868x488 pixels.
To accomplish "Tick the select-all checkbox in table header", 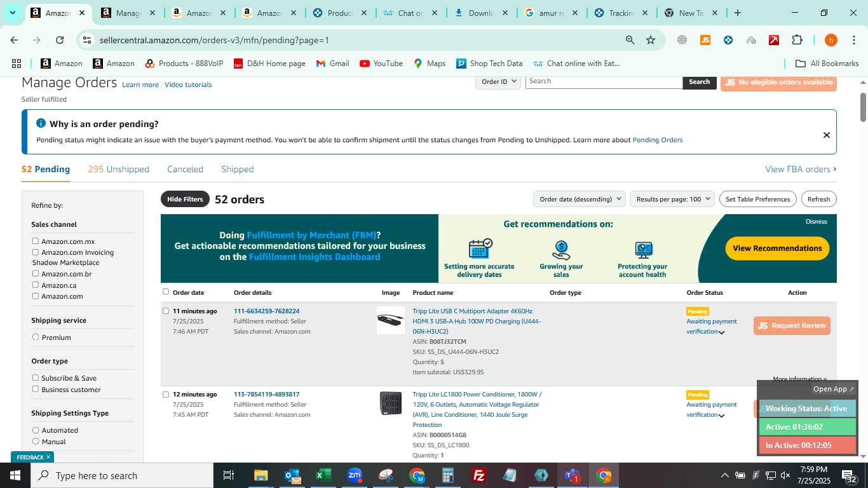I will [x=166, y=292].
